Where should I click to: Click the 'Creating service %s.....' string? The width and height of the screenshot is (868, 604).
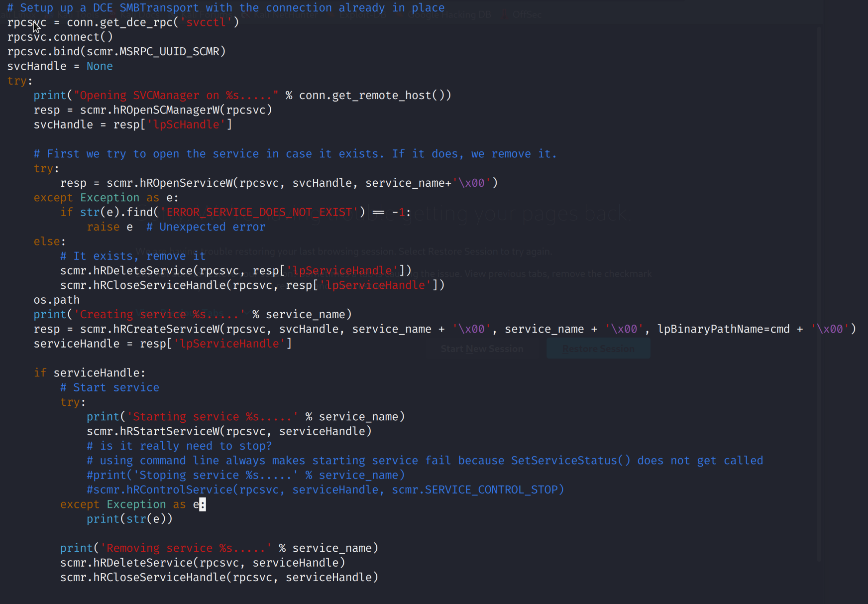click(x=159, y=315)
